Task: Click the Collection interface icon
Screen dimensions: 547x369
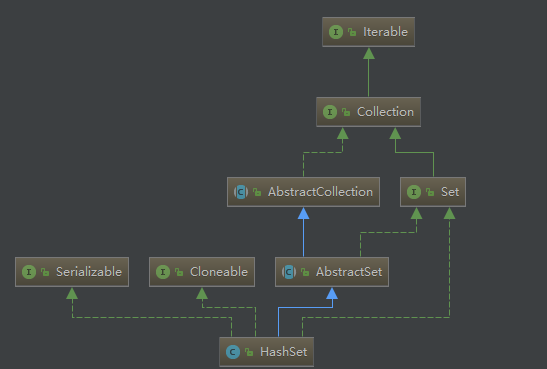Action: (330, 112)
